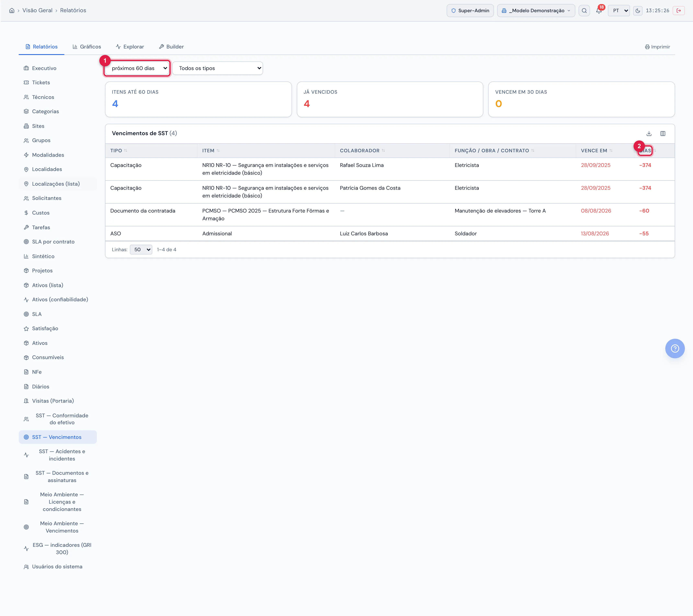The image size is (693, 616).
Task: Open the table columns chooser icon
Action: click(663, 134)
